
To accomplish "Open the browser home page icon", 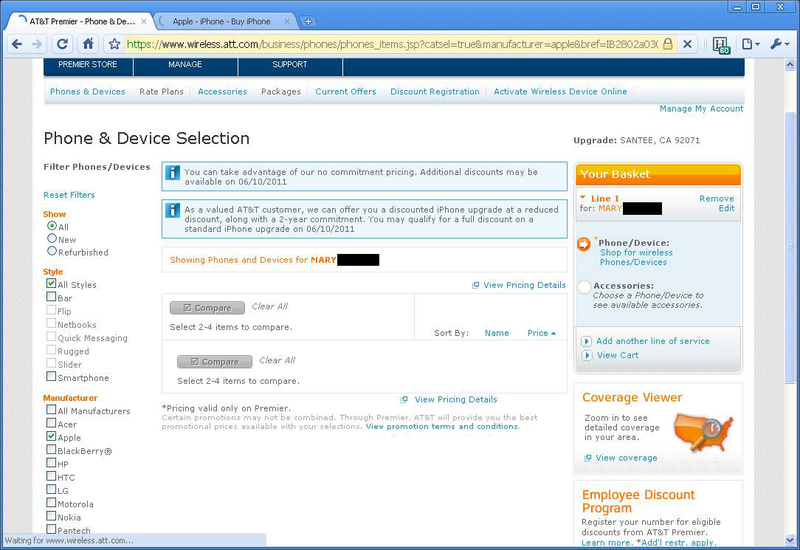I will pos(88,44).
